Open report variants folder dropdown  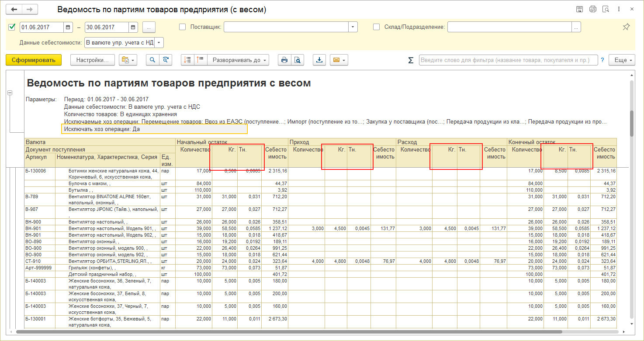128,60
